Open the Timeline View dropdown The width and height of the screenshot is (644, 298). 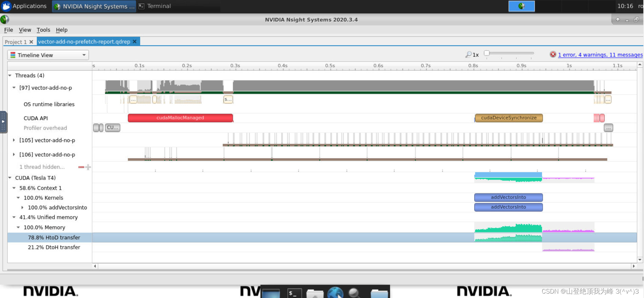tap(48, 55)
